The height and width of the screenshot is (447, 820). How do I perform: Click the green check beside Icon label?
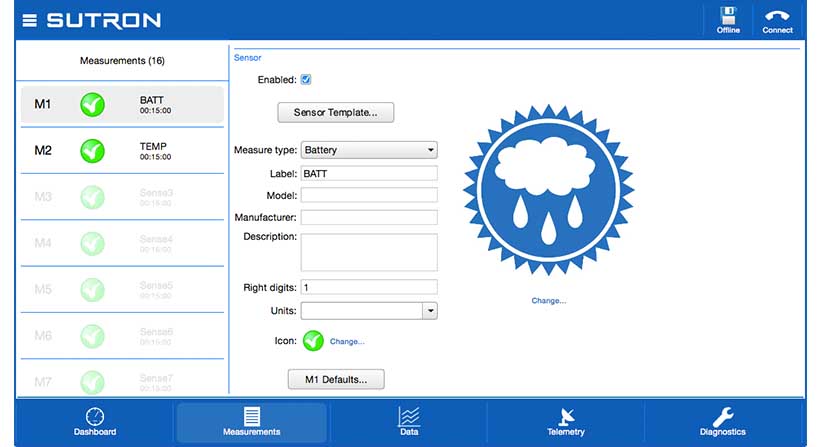(313, 341)
